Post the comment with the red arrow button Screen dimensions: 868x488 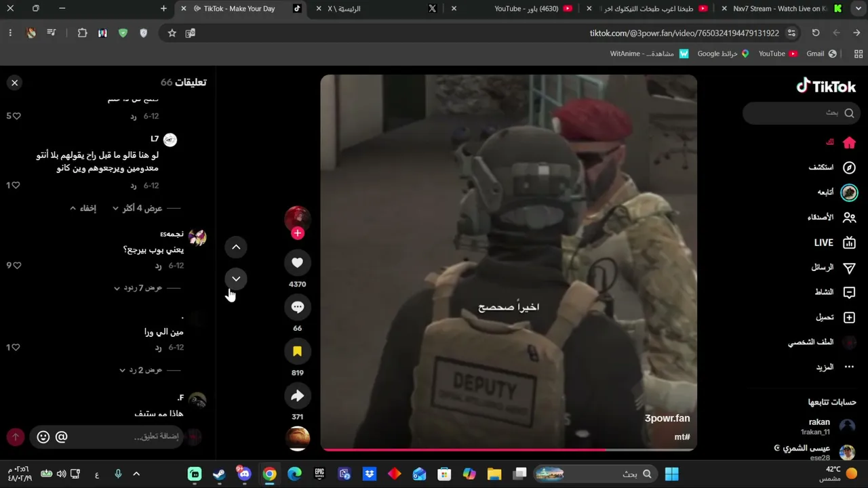tap(16, 437)
